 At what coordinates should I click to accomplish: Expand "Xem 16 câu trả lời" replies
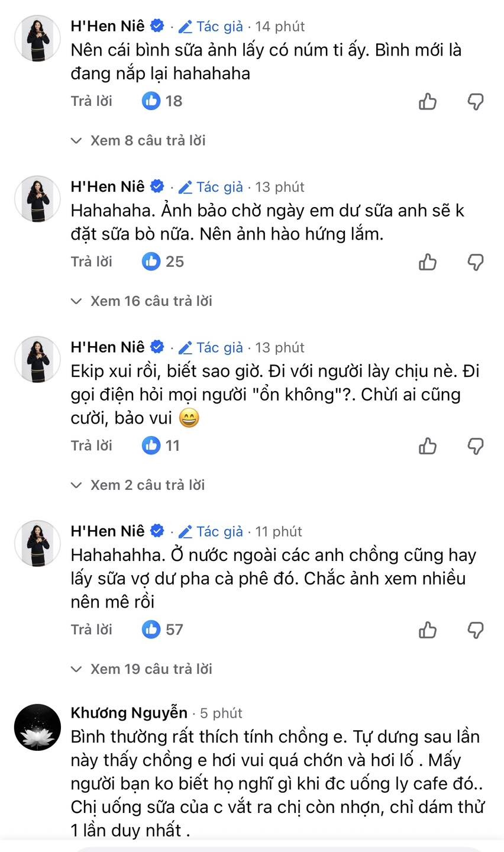pos(151,301)
